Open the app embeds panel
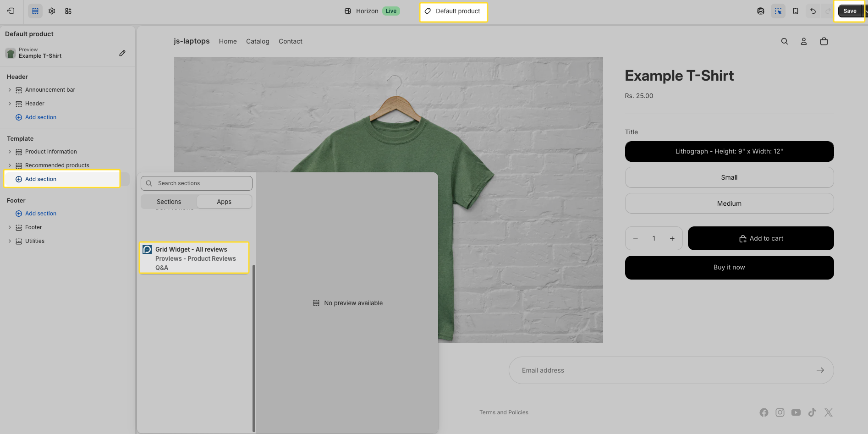 [68, 11]
